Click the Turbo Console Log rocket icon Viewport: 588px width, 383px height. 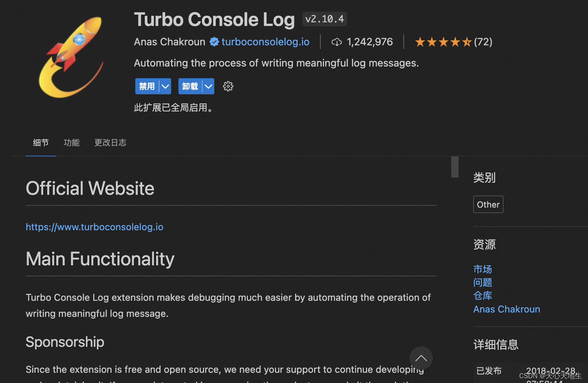(71, 57)
